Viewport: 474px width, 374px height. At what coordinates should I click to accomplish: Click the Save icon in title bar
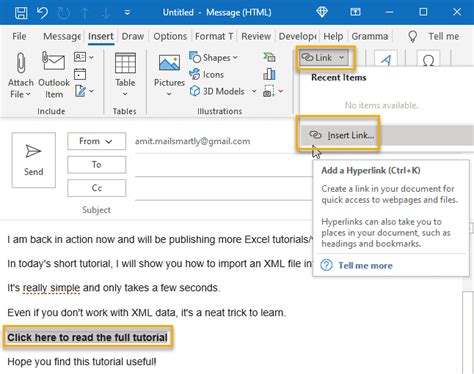[21, 13]
